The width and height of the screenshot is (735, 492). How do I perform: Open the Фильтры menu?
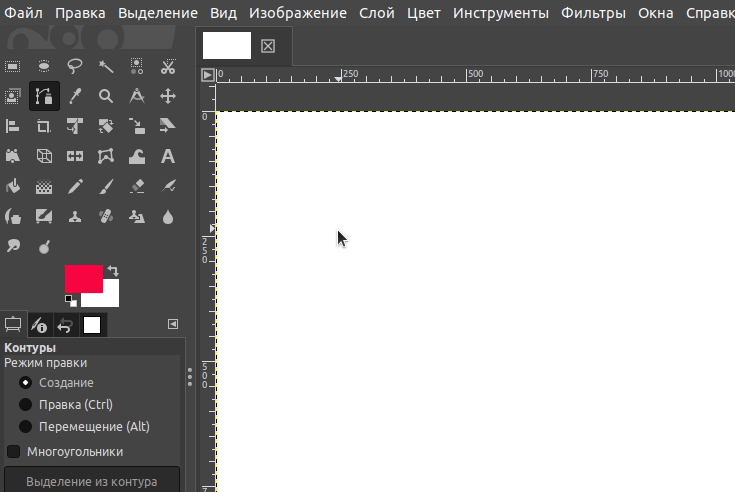pyautogui.click(x=593, y=13)
